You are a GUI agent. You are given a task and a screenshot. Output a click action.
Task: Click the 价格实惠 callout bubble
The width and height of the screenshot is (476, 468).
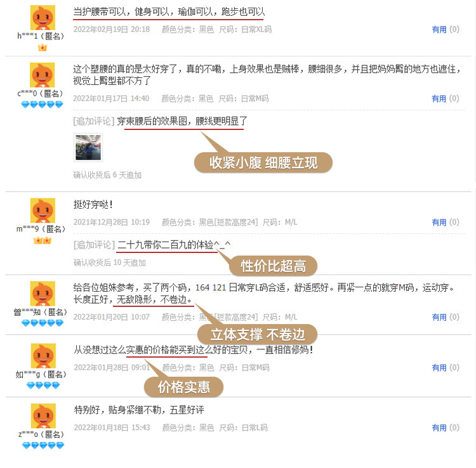[183, 387]
